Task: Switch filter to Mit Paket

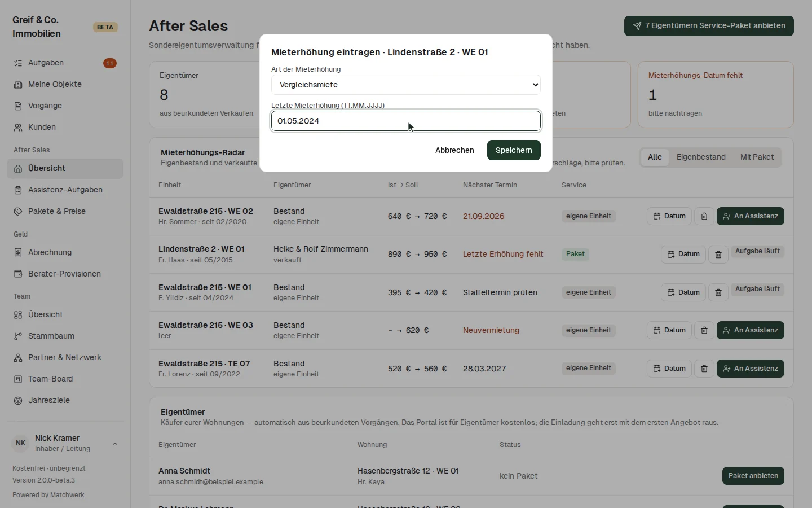Action: click(x=757, y=157)
